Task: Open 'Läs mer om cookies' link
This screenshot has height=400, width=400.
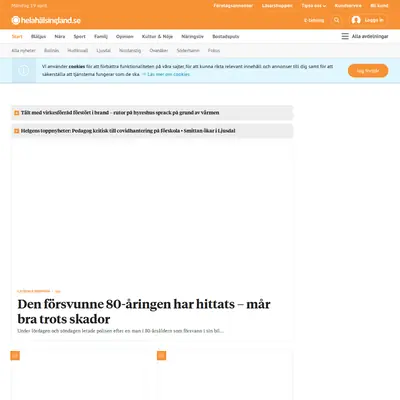Action: coord(168,74)
